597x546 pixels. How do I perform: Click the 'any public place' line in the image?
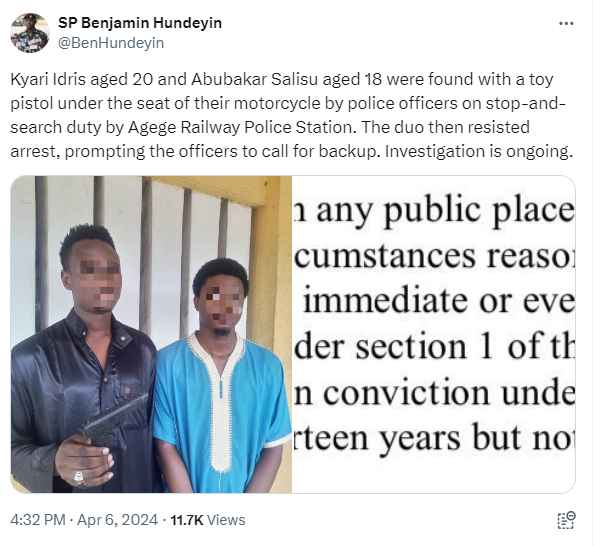pos(434,210)
